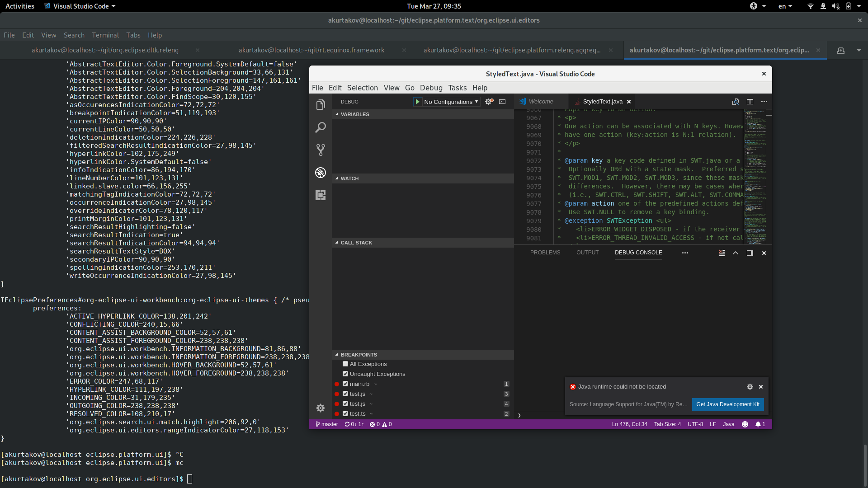Open the VS Code Debug menu
The height and width of the screenshot is (488, 868).
pyautogui.click(x=431, y=88)
